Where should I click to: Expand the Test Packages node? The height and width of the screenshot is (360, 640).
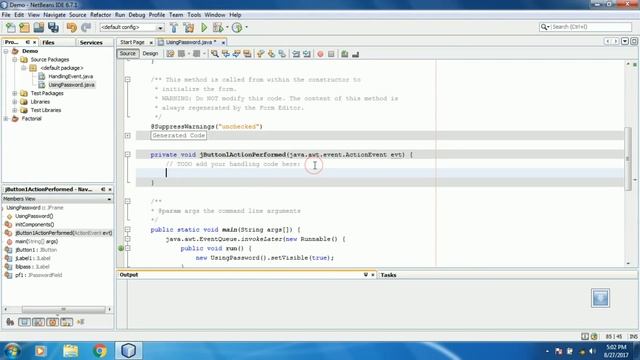pyautogui.click(x=15, y=93)
